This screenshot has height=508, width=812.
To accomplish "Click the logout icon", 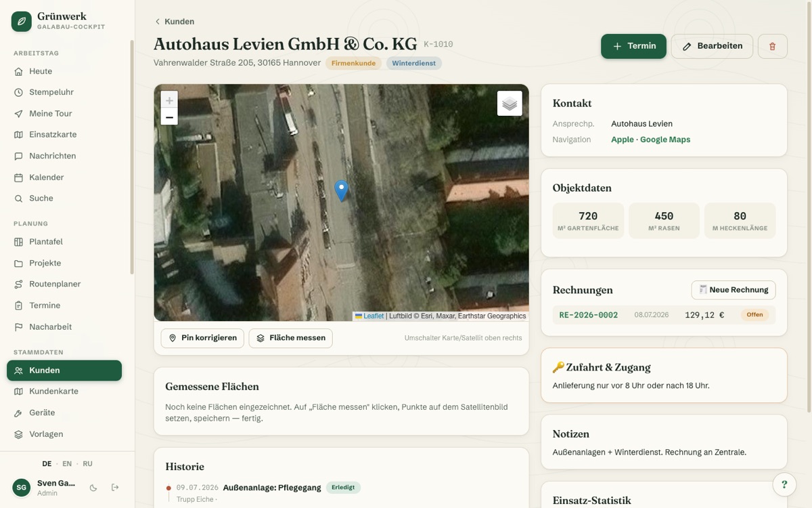I will (x=115, y=488).
